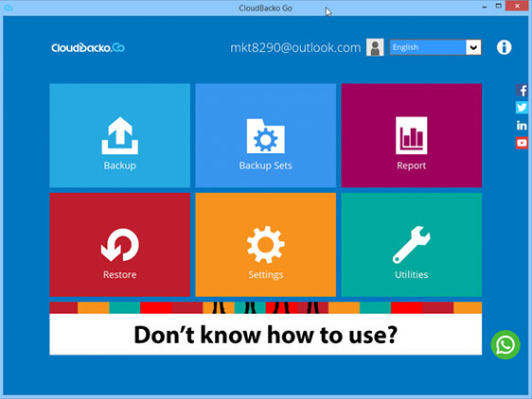This screenshot has height=399, width=532.
Task: Open the Backup Sets tile
Action: tap(266, 135)
